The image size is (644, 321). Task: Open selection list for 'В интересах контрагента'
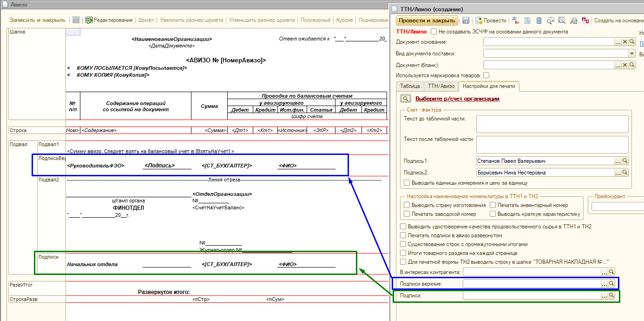(x=605, y=272)
